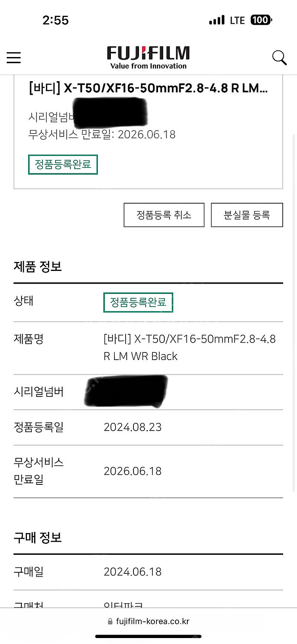Tap the cellular signal bars

pos(217,20)
